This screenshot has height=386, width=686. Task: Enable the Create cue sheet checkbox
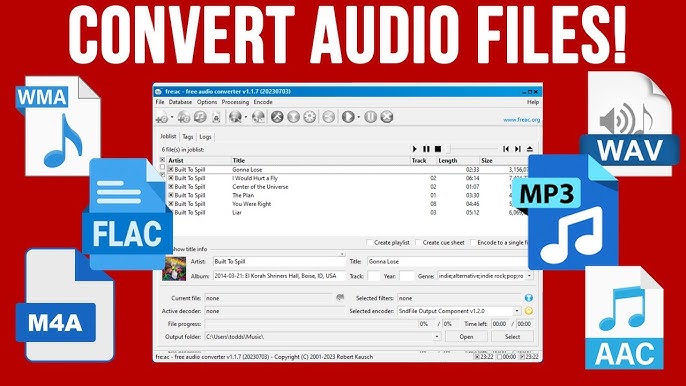[x=418, y=242]
